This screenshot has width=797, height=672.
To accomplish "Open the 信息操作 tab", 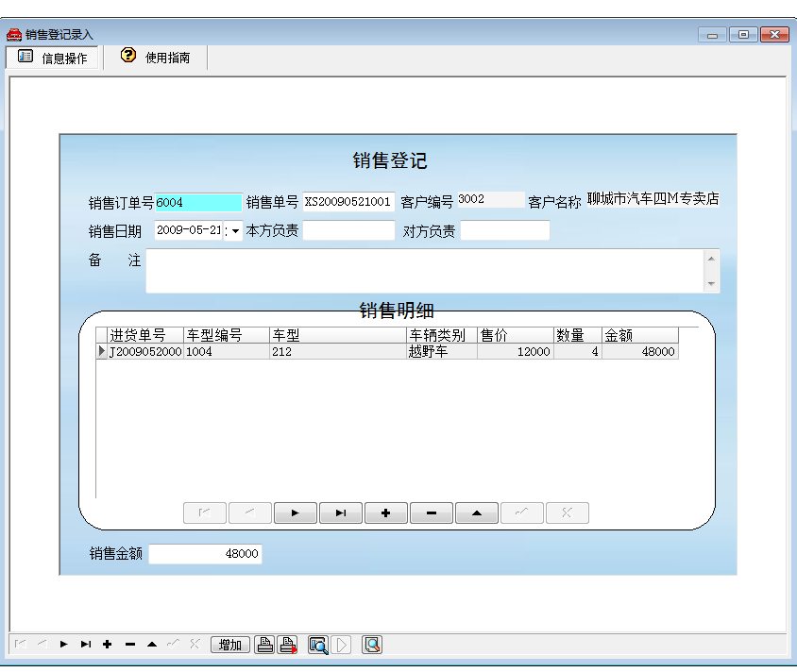I will 53,58.
